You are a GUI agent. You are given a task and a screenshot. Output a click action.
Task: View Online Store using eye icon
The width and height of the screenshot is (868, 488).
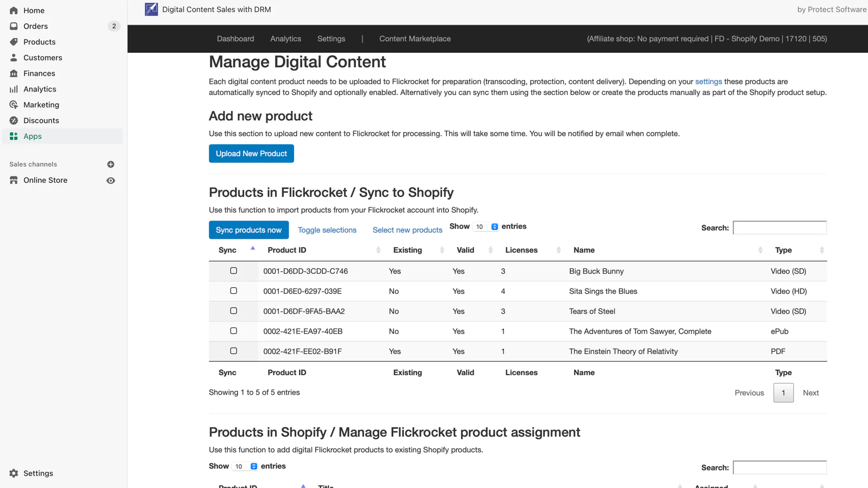[x=111, y=181]
